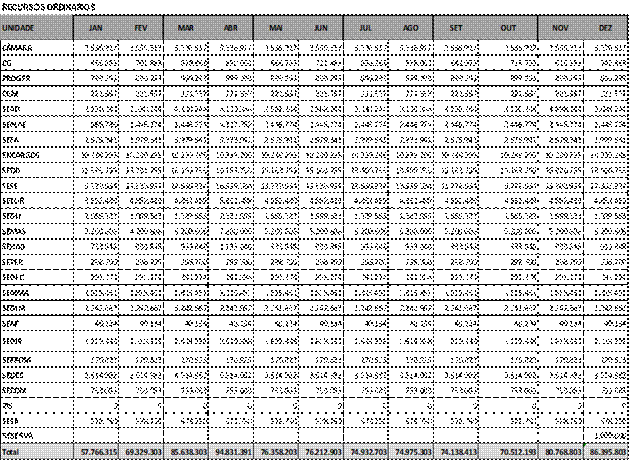
Task: Select the FEV header cell
Action: click(x=141, y=28)
